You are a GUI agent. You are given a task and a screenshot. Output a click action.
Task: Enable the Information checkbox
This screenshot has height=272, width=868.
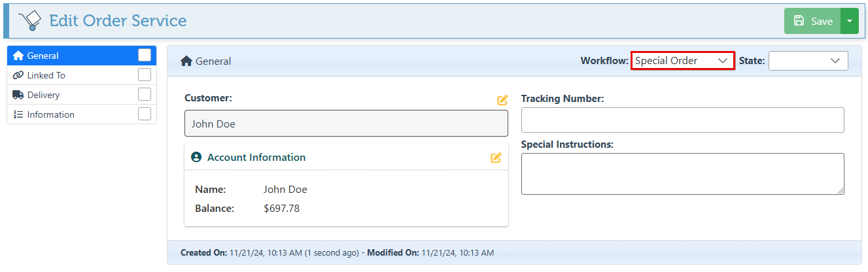click(x=145, y=114)
